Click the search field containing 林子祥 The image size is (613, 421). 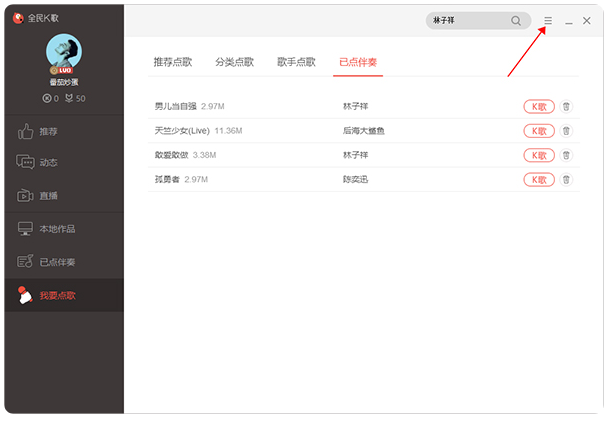478,20
